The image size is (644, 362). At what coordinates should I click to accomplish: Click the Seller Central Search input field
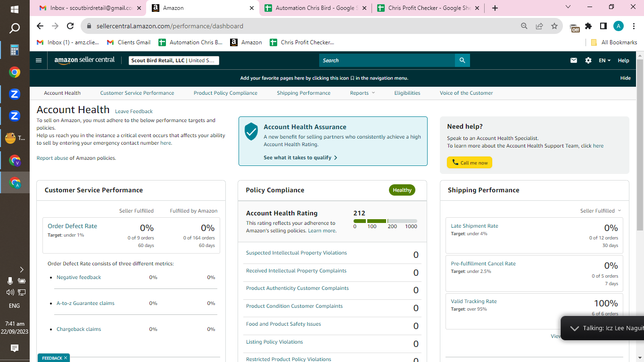(387, 60)
